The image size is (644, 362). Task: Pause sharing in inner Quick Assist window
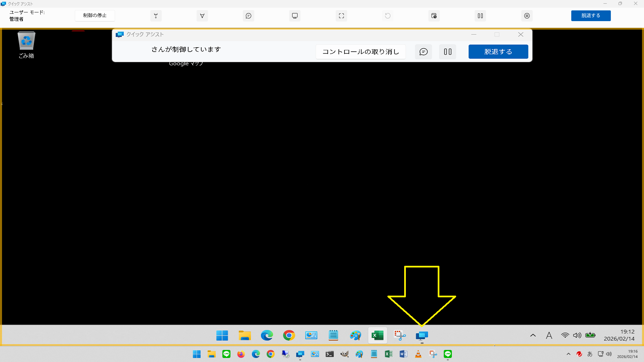(x=447, y=52)
